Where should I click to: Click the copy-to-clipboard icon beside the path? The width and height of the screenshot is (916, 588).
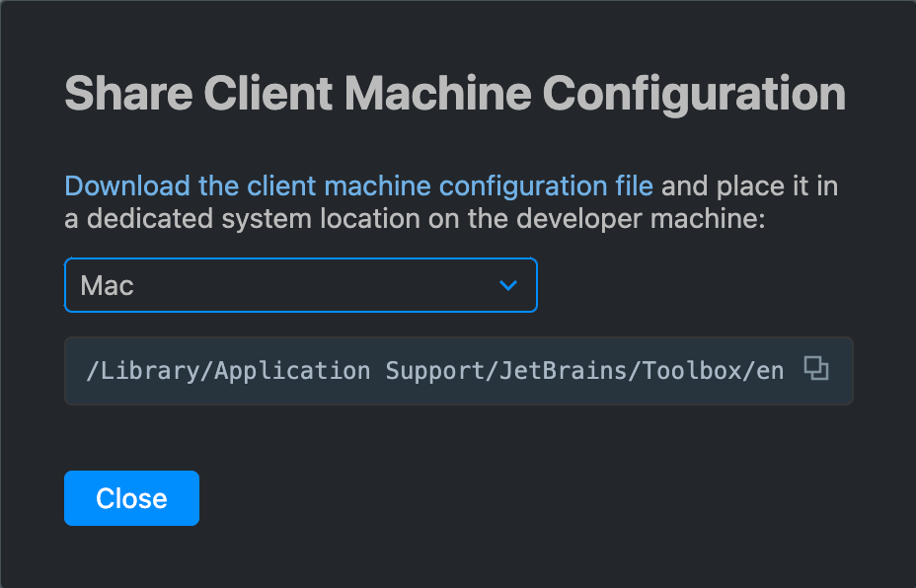(x=816, y=367)
